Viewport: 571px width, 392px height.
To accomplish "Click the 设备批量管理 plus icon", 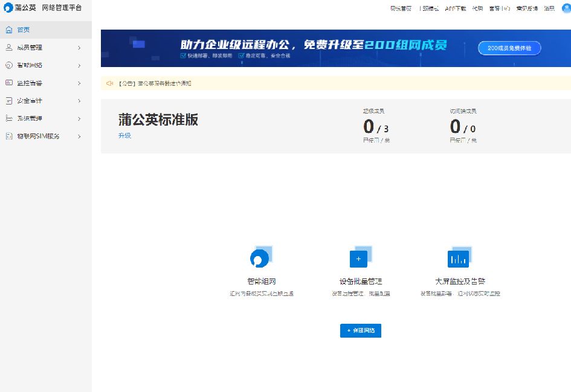I will coord(361,257).
